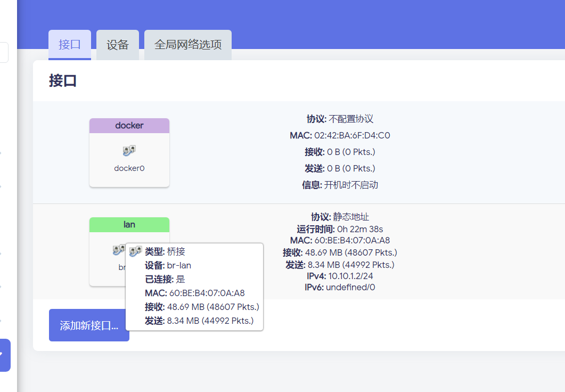
Task: Click the lan 协议 静态地址 text
Action: [x=351, y=217]
